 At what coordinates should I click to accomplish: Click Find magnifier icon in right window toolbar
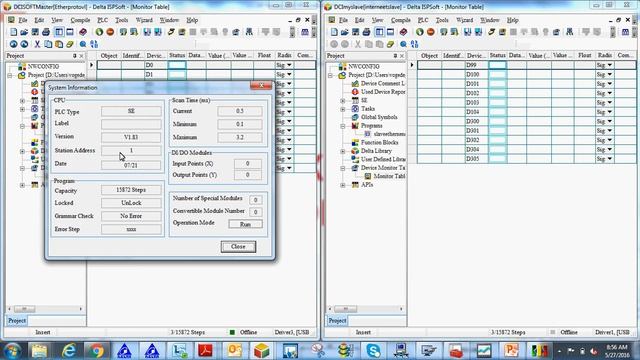(403, 44)
